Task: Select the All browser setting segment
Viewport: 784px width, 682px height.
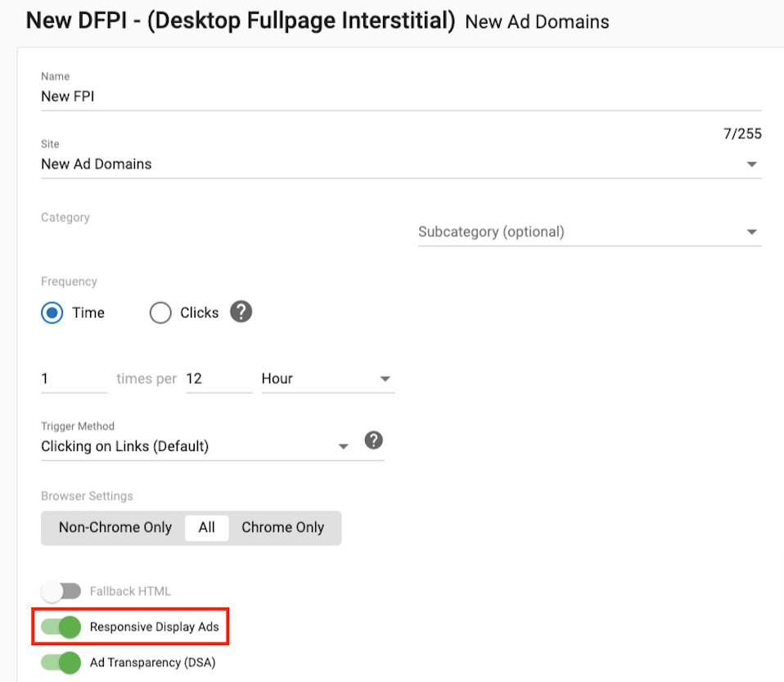Action: (206, 527)
